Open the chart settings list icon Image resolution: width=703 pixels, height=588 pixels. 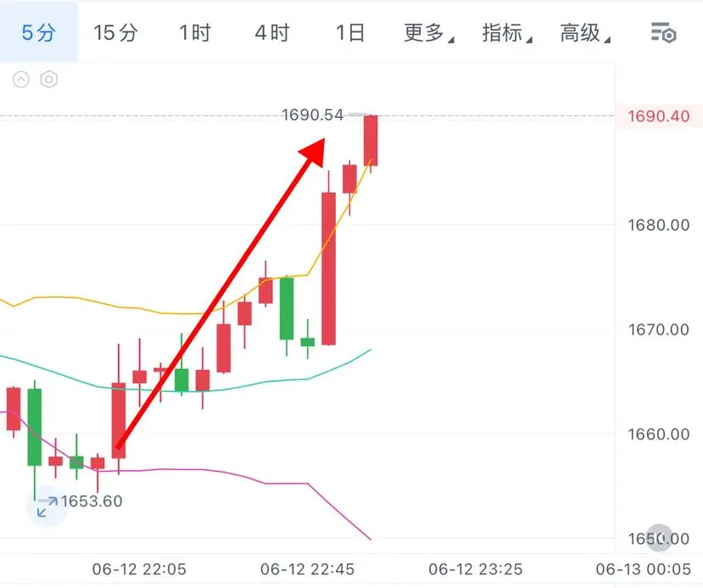663,33
